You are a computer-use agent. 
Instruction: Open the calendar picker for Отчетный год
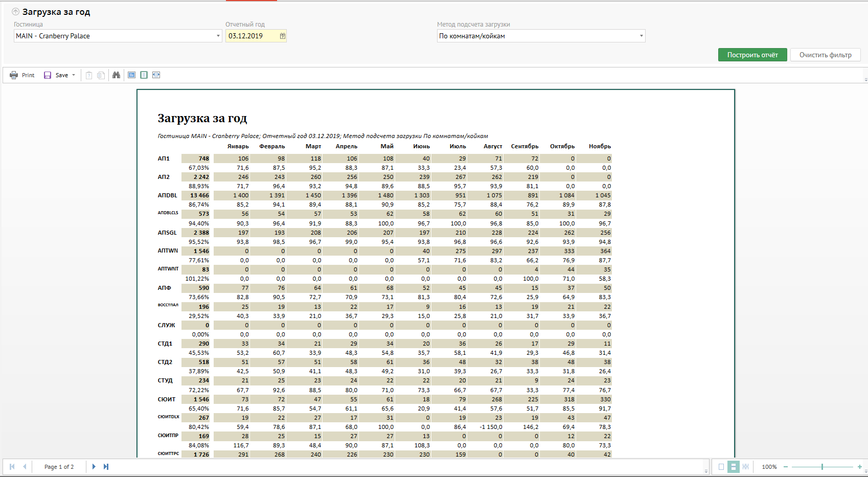[x=282, y=36]
